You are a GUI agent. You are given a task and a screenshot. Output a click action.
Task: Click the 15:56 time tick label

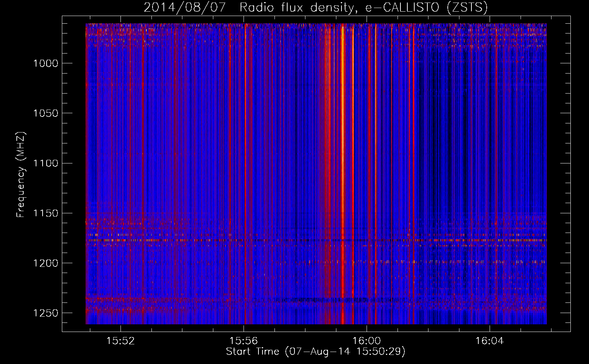coord(244,341)
